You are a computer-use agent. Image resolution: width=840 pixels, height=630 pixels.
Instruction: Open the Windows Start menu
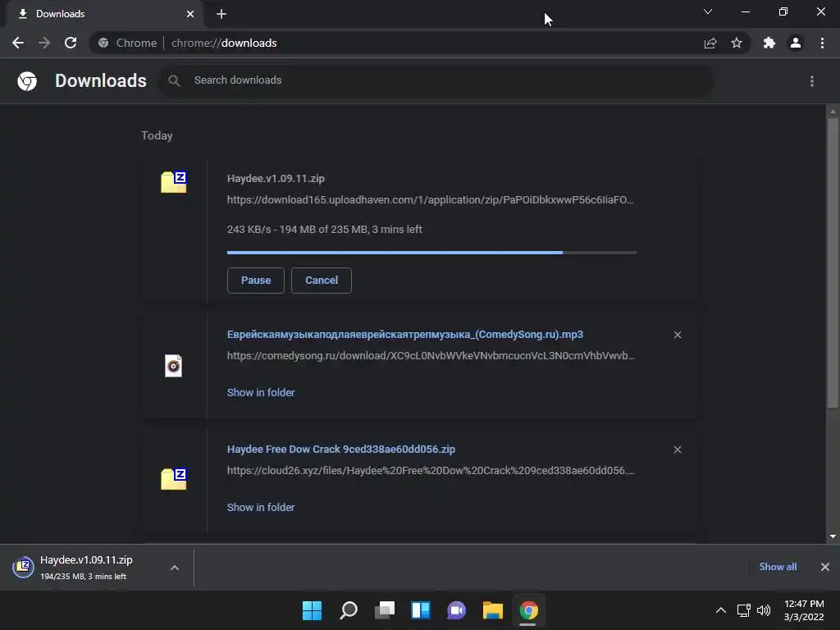click(x=313, y=610)
